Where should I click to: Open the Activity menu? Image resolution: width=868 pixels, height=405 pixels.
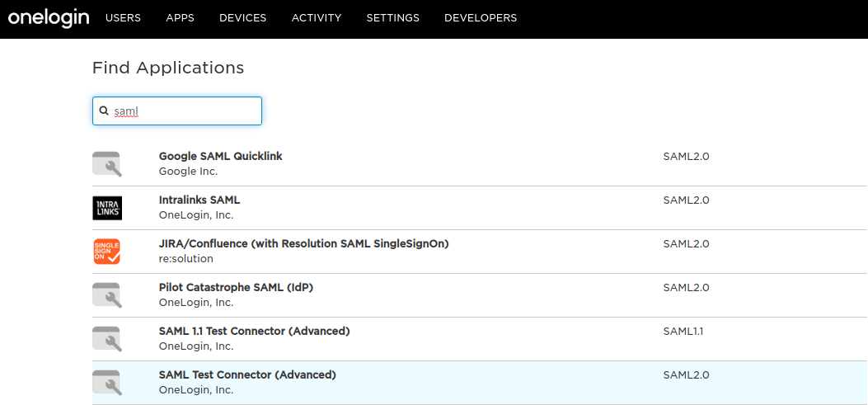317,18
